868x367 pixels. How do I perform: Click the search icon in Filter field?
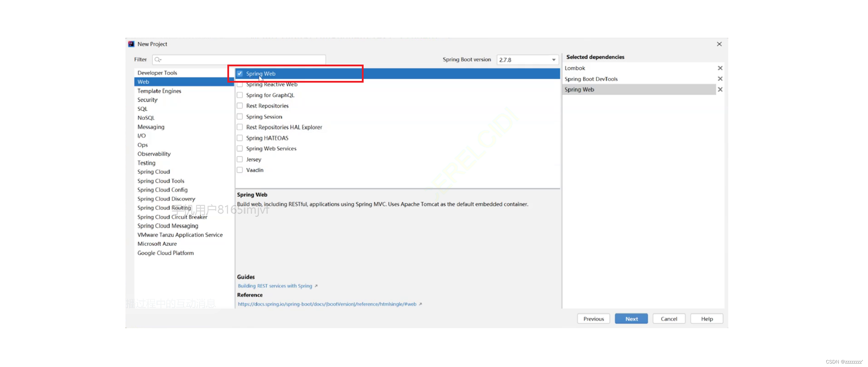point(158,60)
